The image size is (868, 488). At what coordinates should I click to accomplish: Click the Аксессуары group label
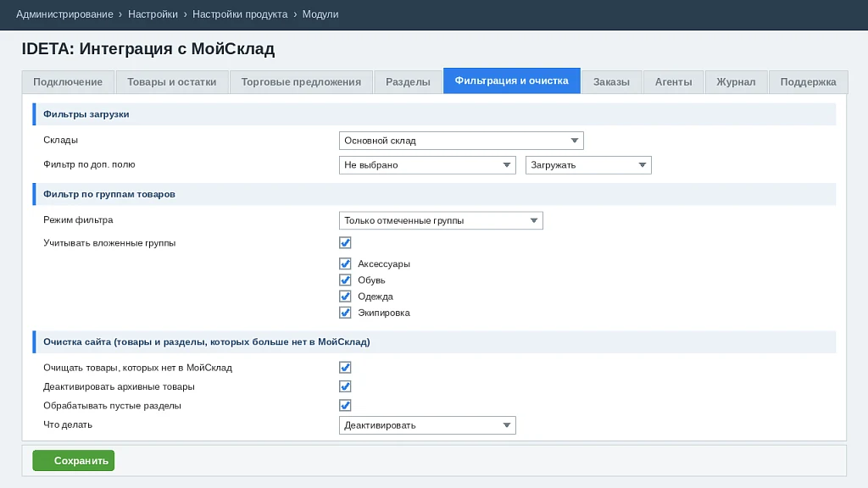pyautogui.click(x=384, y=264)
